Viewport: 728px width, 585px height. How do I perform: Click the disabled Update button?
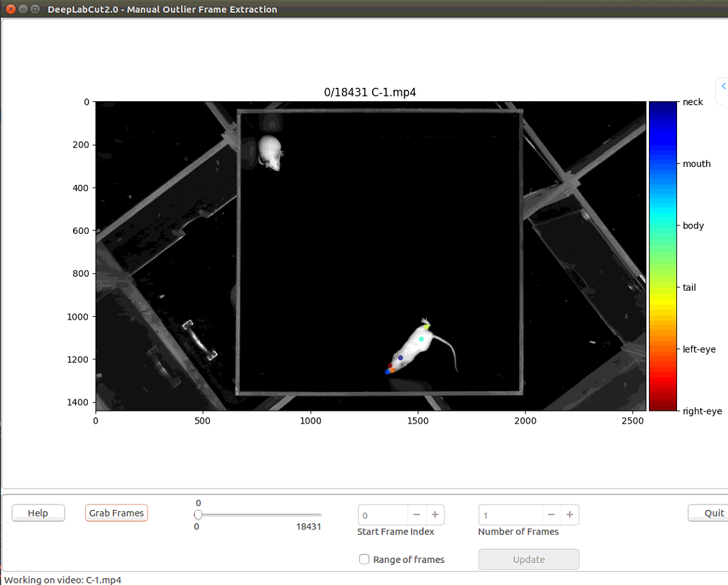point(528,559)
